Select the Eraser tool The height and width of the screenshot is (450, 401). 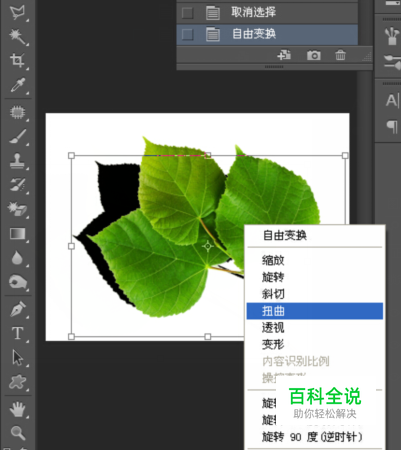[x=17, y=209]
